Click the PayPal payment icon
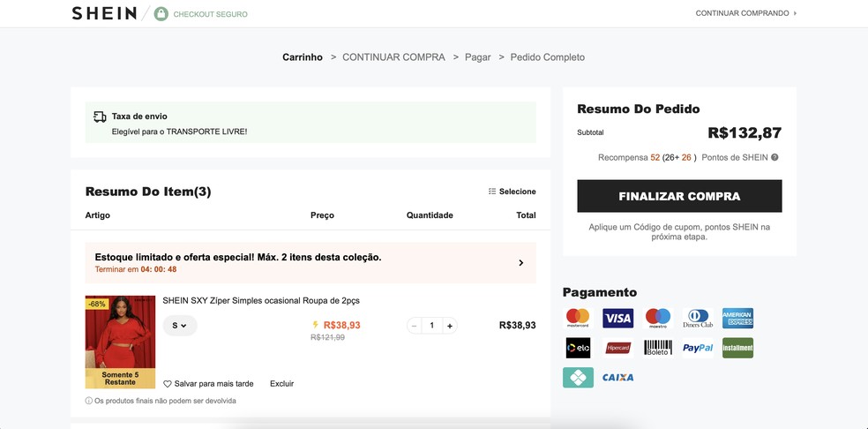This screenshot has height=429, width=868. [x=698, y=348]
